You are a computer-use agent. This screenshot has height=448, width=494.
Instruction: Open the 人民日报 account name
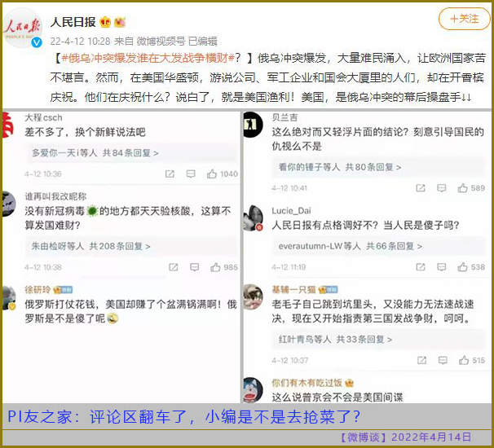coord(73,22)
